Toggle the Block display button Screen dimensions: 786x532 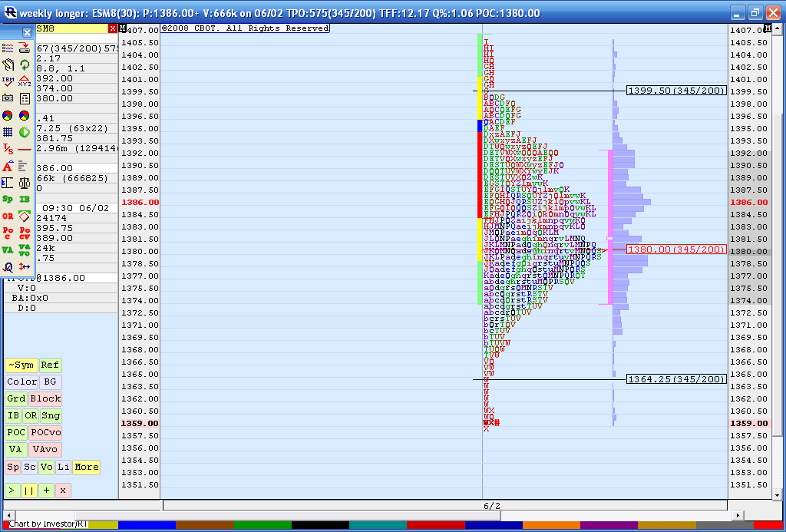click(x=45, y=399)
